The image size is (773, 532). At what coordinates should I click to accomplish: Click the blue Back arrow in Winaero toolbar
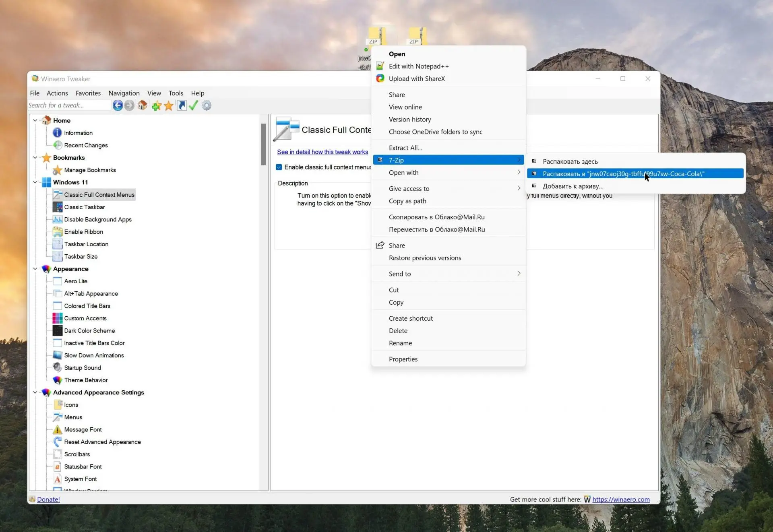(118, 105)
